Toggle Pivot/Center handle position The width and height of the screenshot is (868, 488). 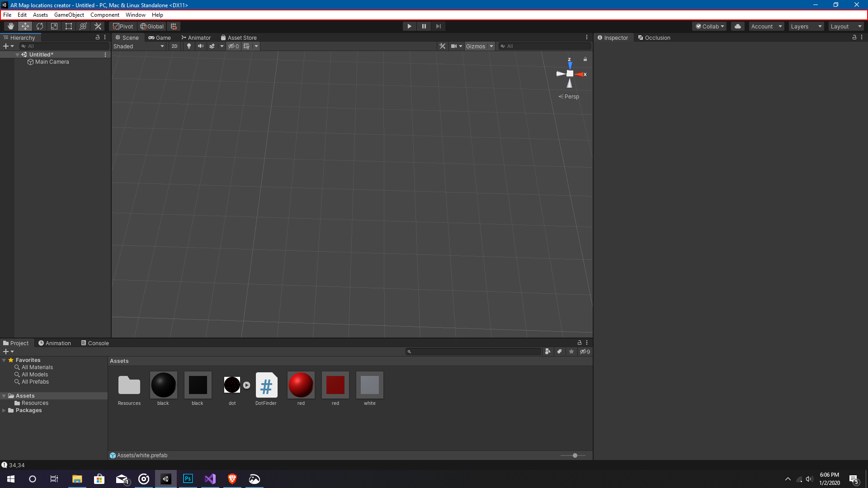point(123,26)
